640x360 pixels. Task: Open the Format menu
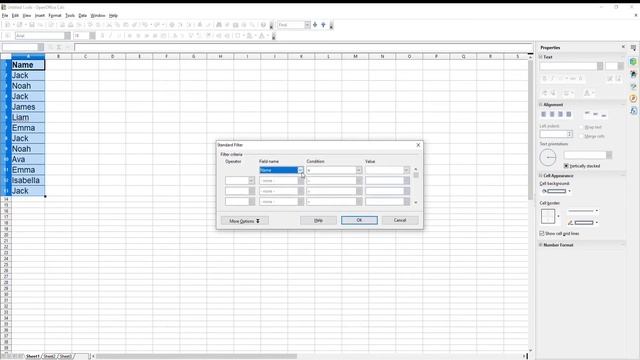click(55, 16)
